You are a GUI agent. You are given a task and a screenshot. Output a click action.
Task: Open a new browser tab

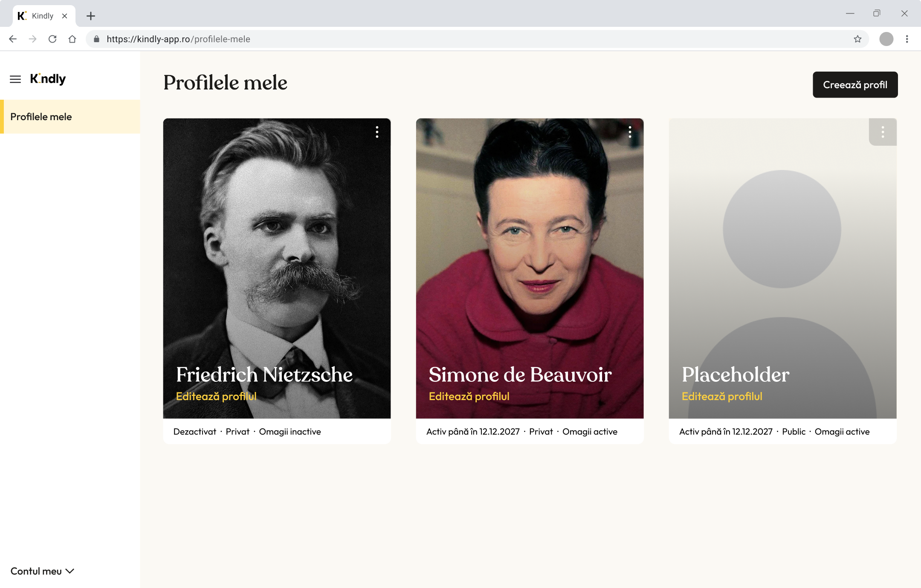pos(90,16)
